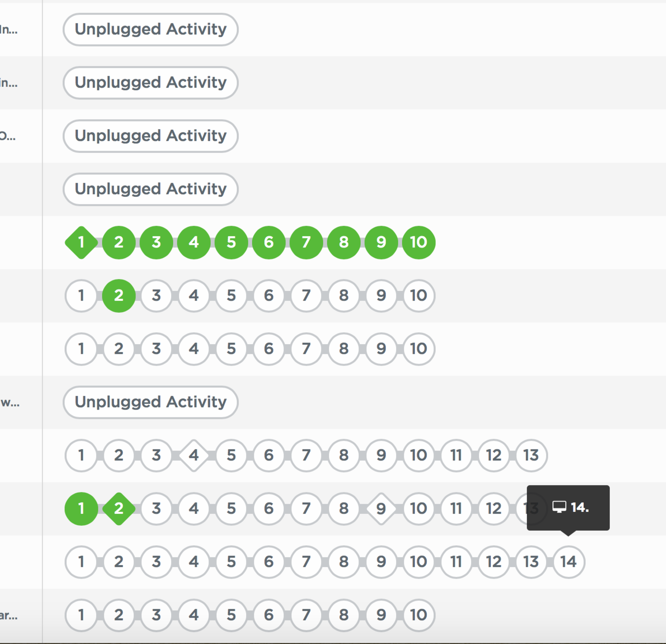The height and width of the screenshot is (644, 666).
Task: Open level 13 in the white diamond 4 row
Action: click(x=531, y=455)
